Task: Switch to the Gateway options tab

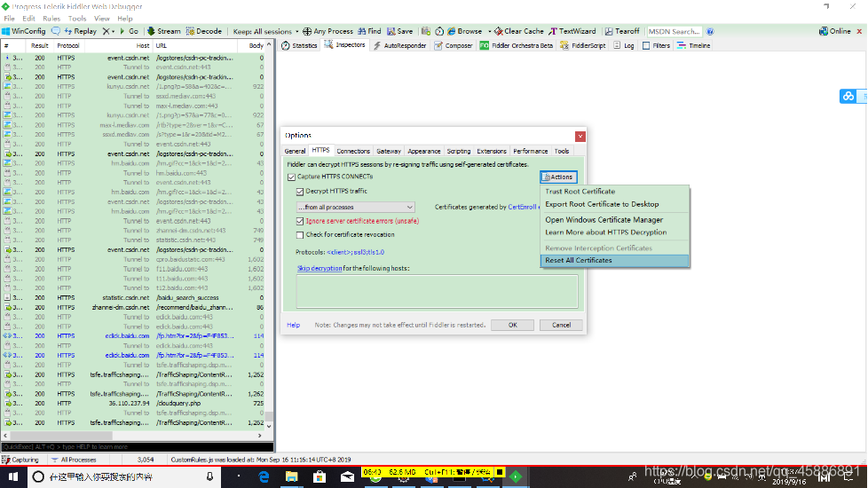Action: (x=389, y=151)
